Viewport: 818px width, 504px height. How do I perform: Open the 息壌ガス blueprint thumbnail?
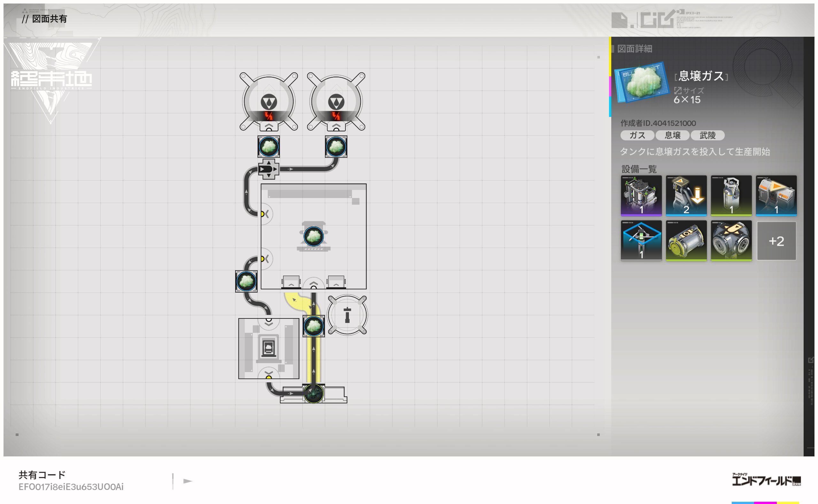pyautogui.click(x=642, y=82)
